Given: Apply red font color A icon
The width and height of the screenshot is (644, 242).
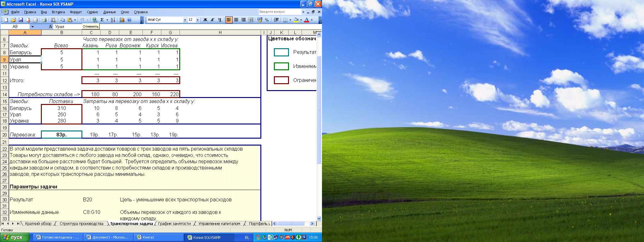Looking at the screenshot, I should click(x=307, y=20).
